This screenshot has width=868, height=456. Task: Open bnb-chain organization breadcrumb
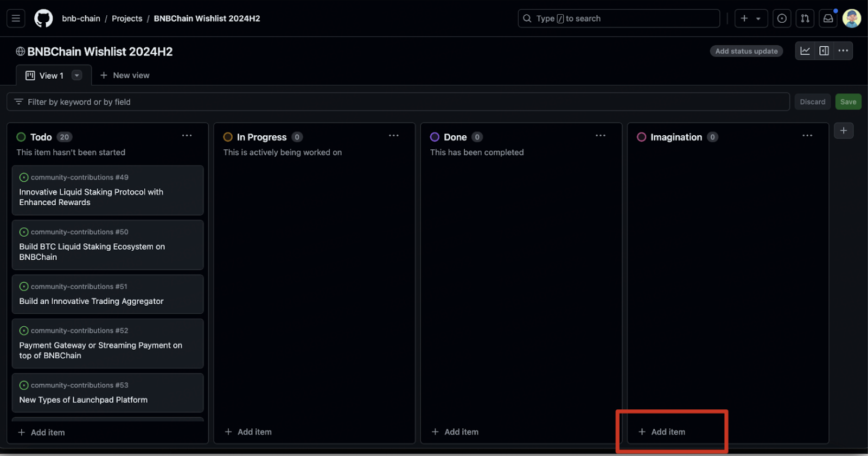click(81, 18)
